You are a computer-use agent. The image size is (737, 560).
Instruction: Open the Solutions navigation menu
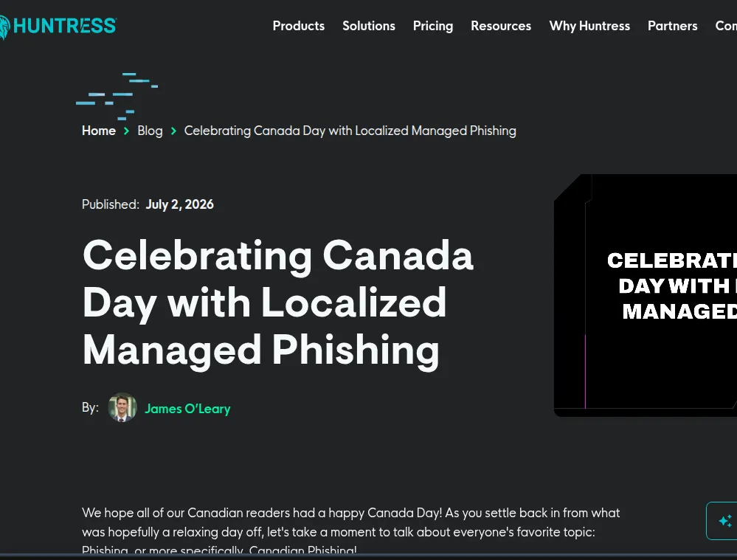(x=369, y=26)
